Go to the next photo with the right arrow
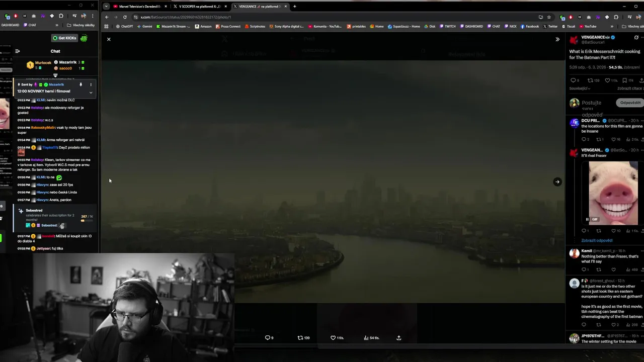Screen dimensions: 644x362 (557, 182)
